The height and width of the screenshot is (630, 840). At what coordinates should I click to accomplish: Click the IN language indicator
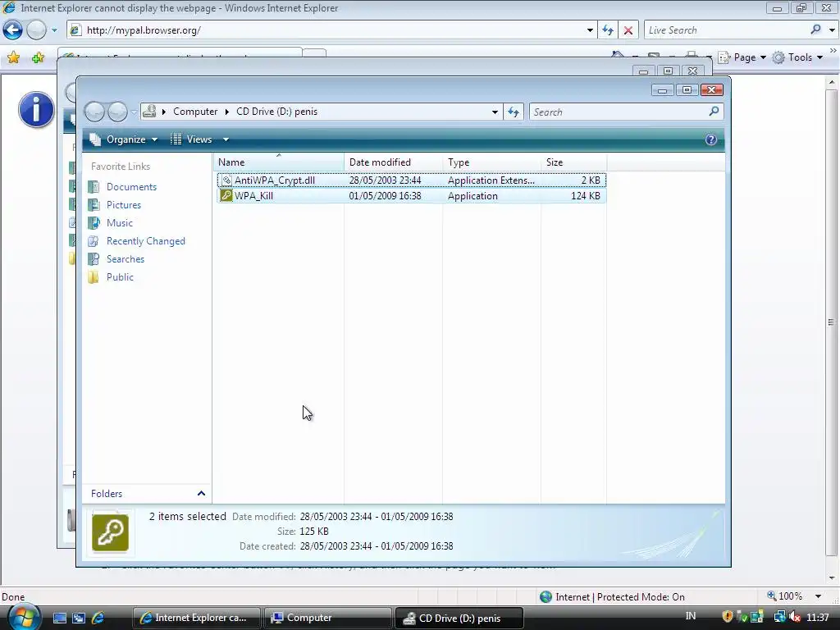pos(691,616)
